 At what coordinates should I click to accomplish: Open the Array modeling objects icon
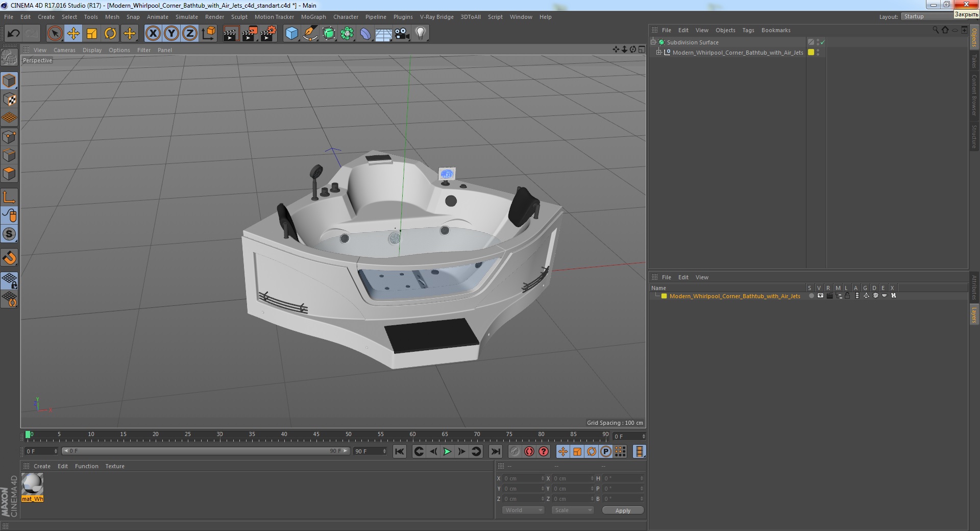pyautogui.click(x=347, y=34)
